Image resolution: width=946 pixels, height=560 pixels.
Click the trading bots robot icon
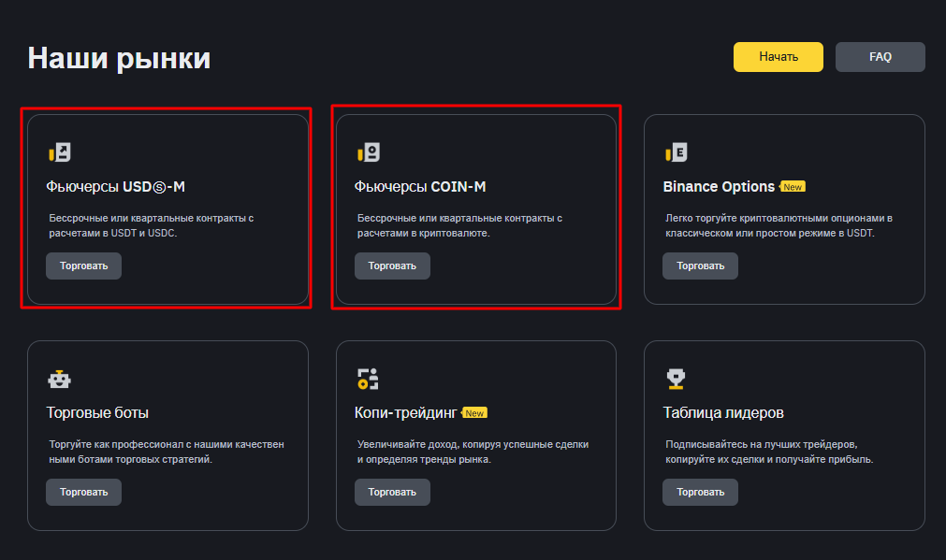(60, 380)
